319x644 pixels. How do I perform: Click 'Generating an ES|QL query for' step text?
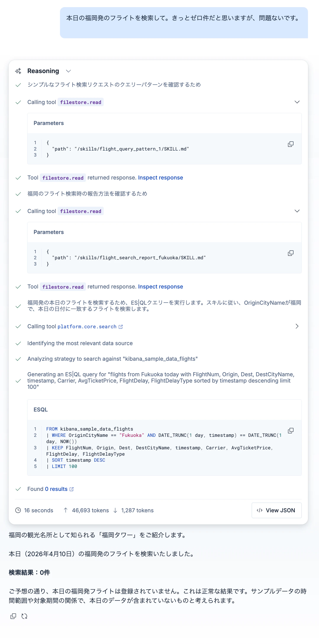pyautogui.click(x=161, y=381)
